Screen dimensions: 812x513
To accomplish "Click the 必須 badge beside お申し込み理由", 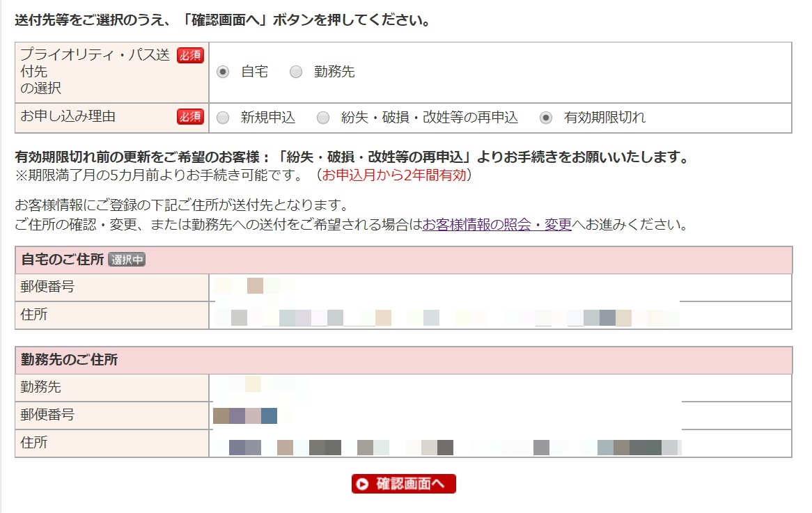I will [x=190, y=117].
